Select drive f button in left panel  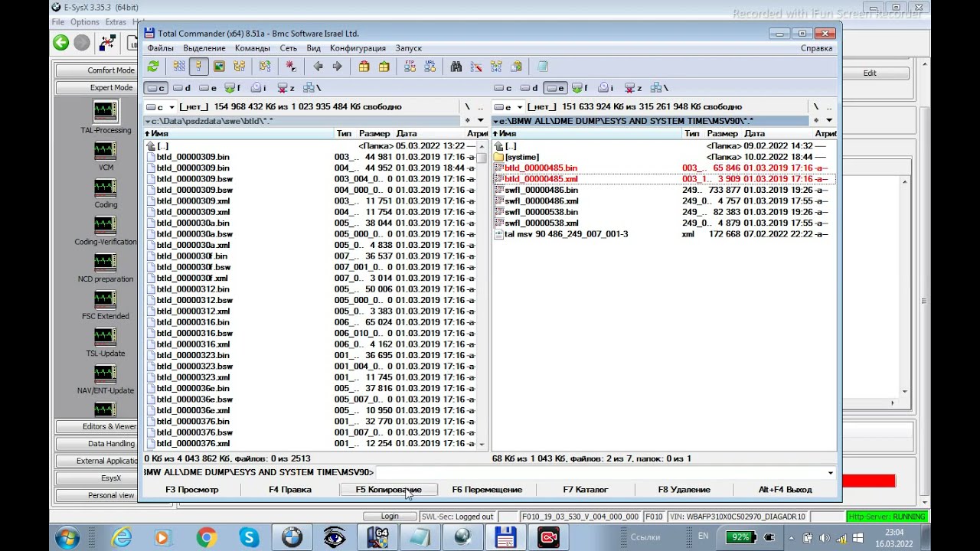click(x=233, y=88)
